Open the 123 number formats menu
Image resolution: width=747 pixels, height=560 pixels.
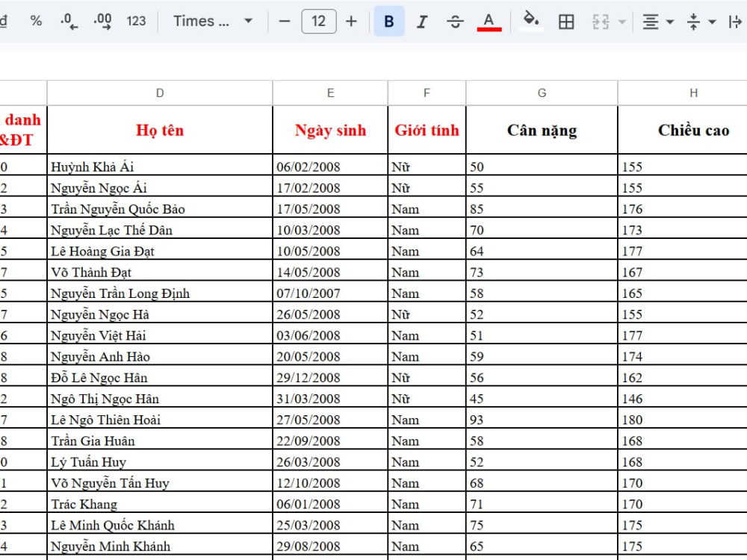[136, 21]
